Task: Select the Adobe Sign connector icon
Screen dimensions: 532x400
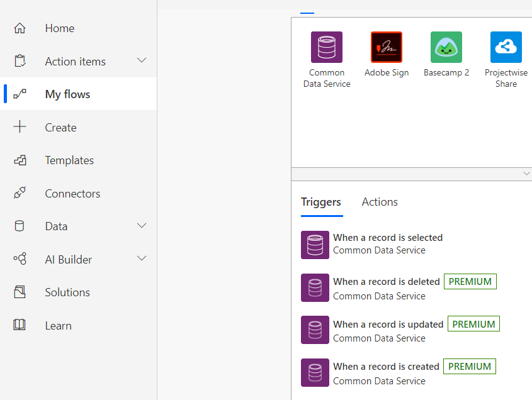Action: (x=387, y=47)
